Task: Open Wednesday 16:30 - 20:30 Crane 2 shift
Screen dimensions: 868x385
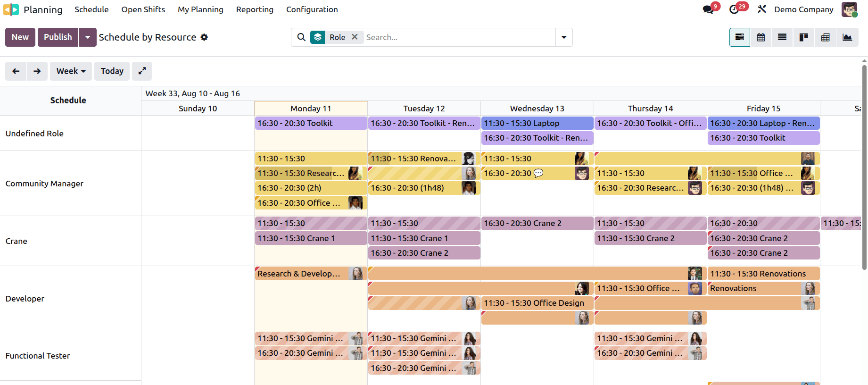Action: click(x=537, y=223)
